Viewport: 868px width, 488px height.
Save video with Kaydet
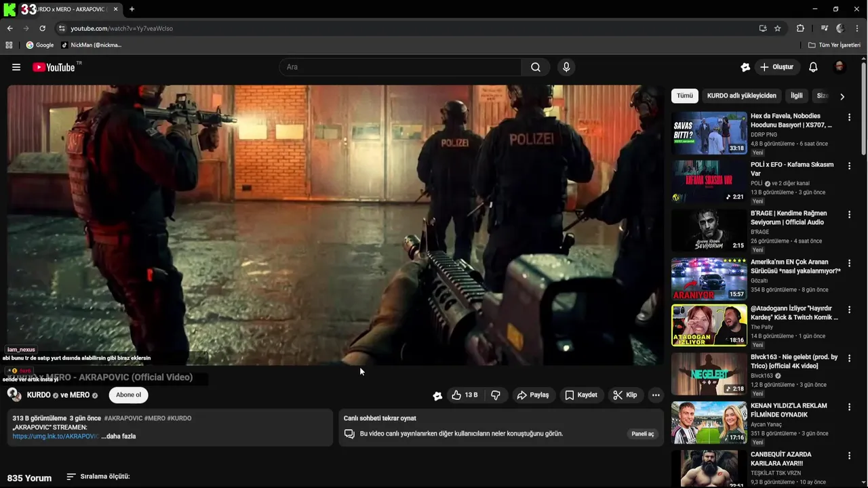point(581,395)
